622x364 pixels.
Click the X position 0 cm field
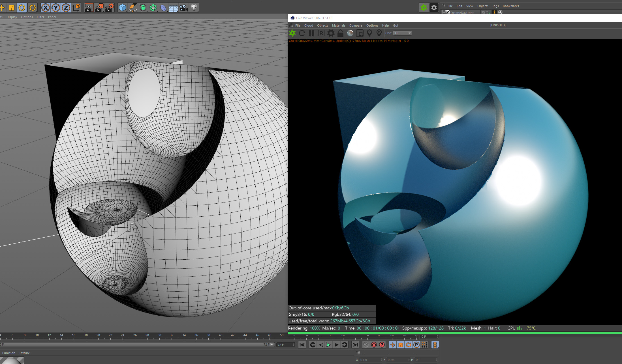[370, 360]
